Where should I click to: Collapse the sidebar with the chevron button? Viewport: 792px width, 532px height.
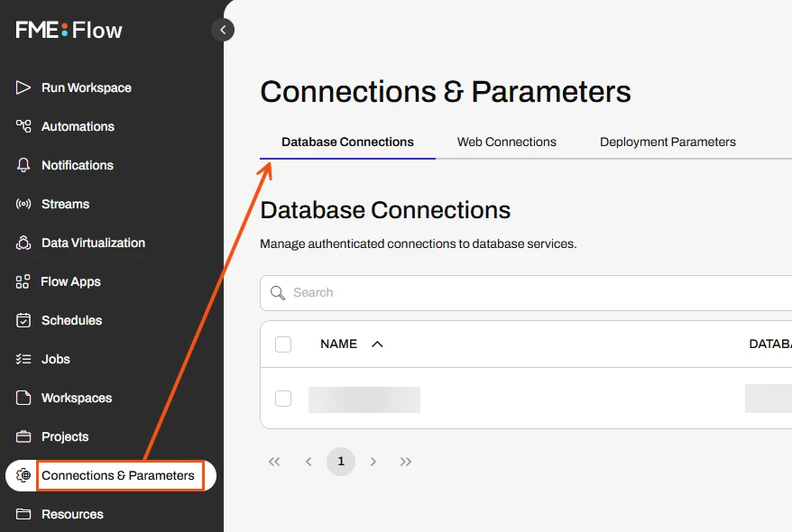223,30
